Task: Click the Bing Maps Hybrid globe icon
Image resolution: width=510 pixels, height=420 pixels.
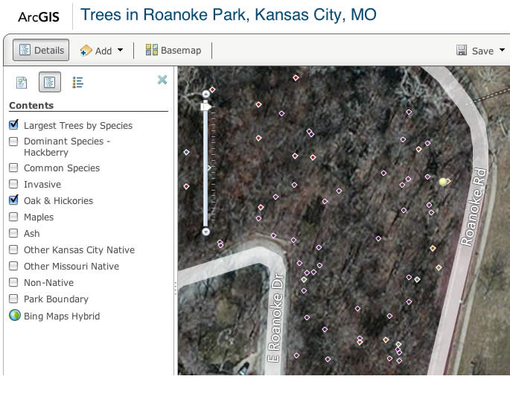Action: click(14, 316)
